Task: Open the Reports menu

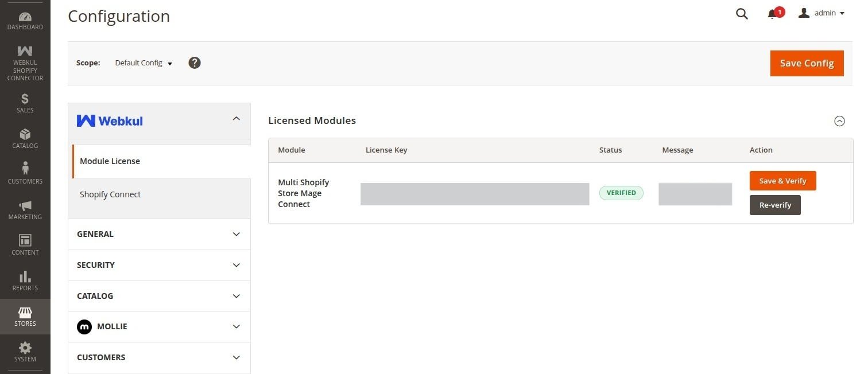Action: click(25, 281)
